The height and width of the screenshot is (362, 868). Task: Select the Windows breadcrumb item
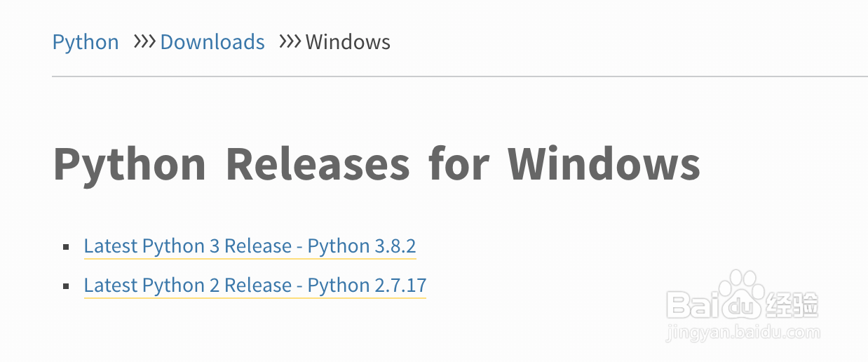tap(348, 42)
